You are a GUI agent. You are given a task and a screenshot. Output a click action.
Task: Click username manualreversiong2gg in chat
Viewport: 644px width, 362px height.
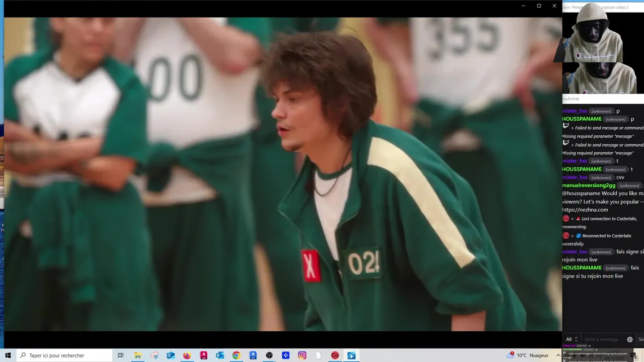[589, 186]
